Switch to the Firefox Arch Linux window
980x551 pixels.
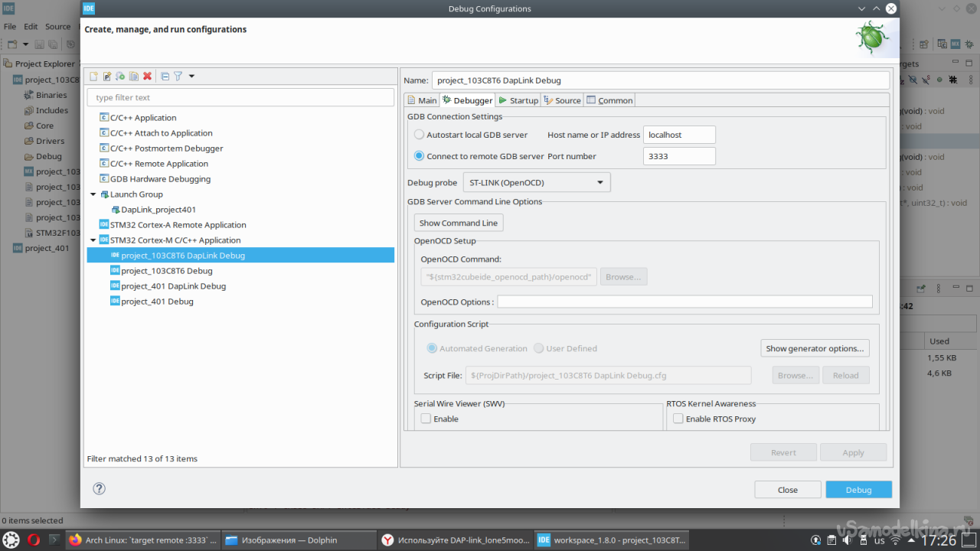[143, 540]
